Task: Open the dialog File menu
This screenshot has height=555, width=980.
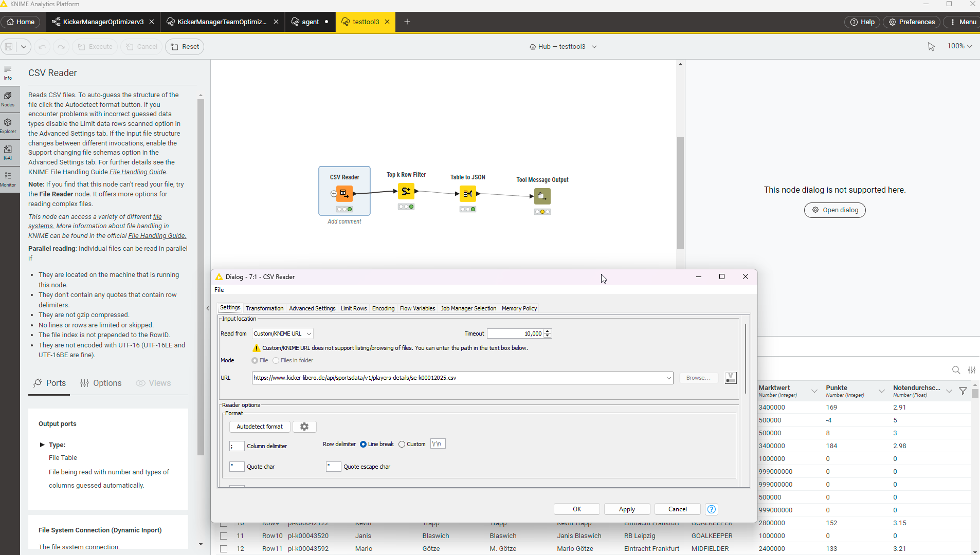Action: pyautogui.click(x=219, y=290)
